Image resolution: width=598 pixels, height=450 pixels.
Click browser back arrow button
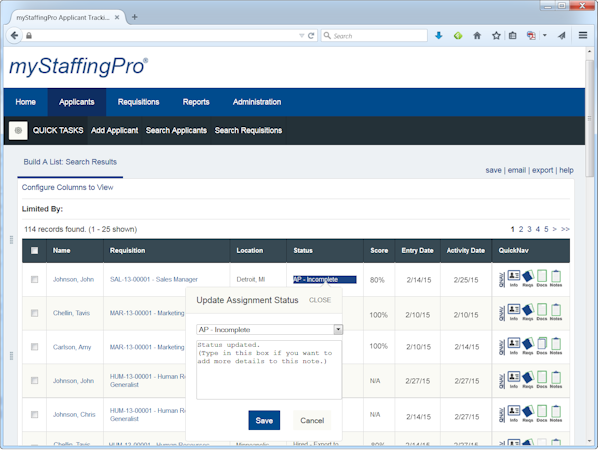(x=14, y=35)
